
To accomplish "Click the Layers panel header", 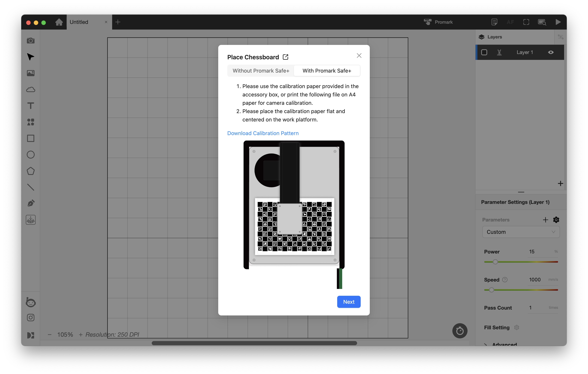I will tap(515, 37).
